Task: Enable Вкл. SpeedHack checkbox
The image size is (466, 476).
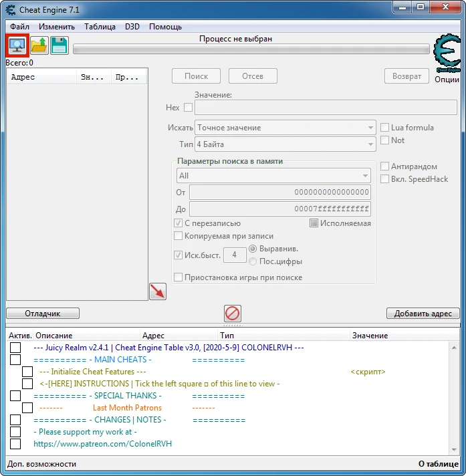Action: point(385,179)
